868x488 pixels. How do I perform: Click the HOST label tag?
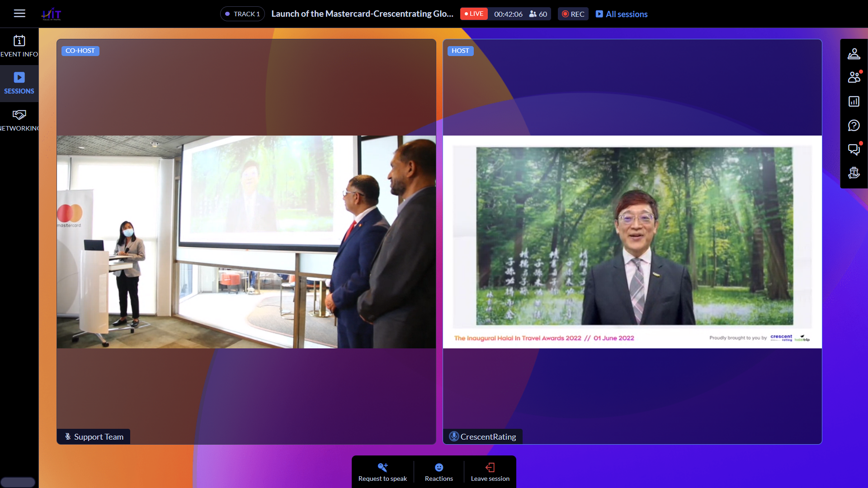pos(460,51)
